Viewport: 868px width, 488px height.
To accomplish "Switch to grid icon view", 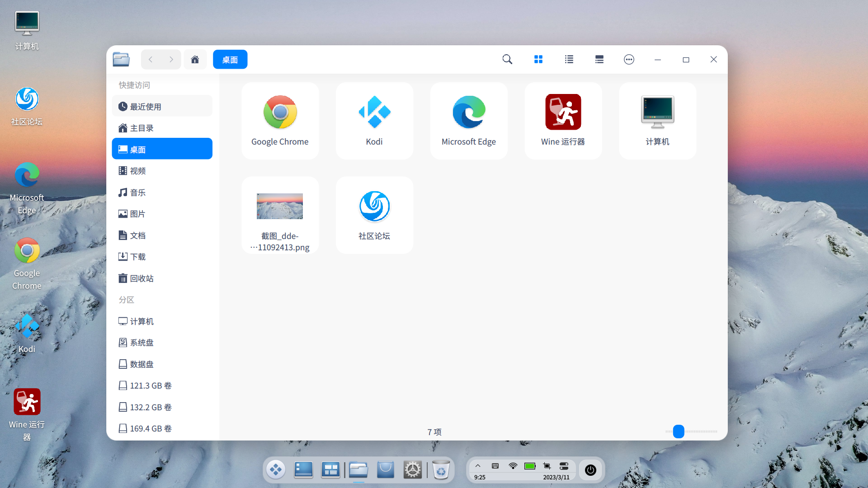I will pos(538,59).
